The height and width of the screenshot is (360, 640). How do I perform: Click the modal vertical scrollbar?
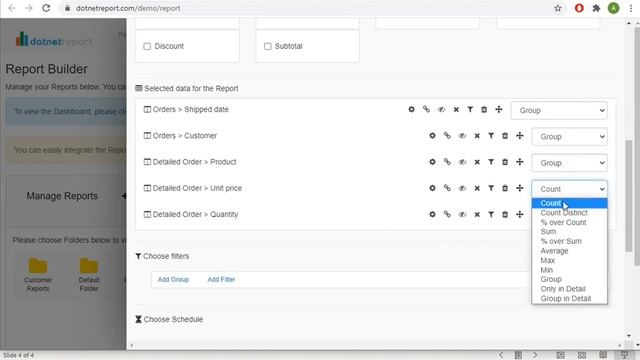(629, 196)
